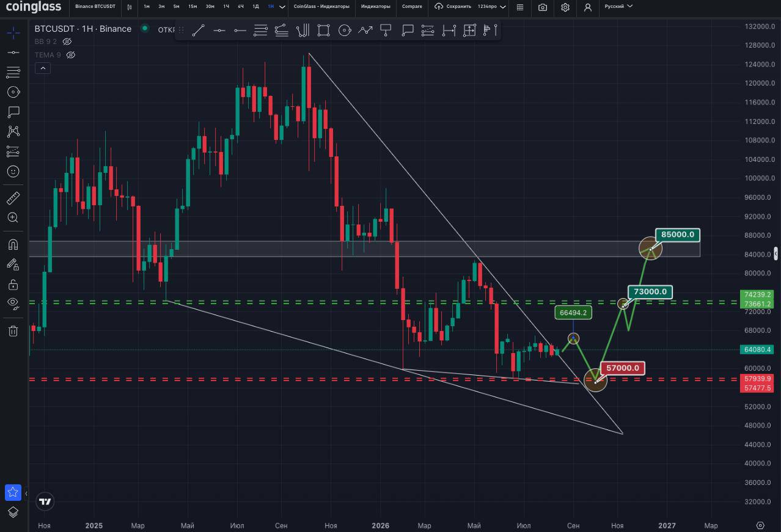Select the arrow path tool
The width and height of the screenshot is (781, 532).
pyautogui.click(x=365, y=31)
